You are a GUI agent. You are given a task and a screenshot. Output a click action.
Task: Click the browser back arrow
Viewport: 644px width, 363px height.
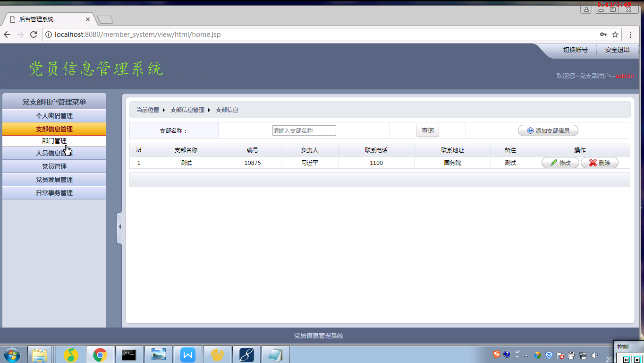(7, 35)
